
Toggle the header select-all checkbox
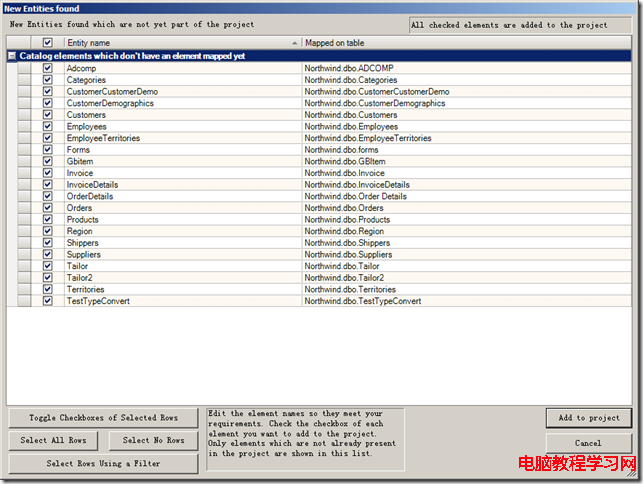(x=48, y=42)
